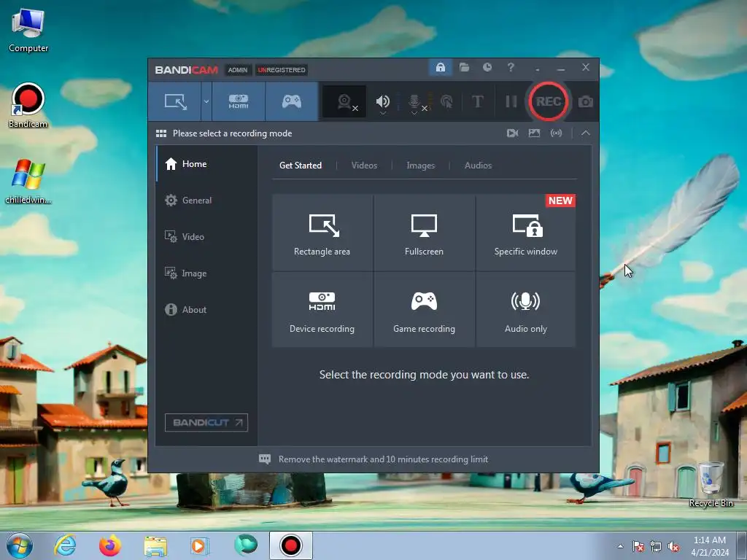Open the Bandicam desktop shortcut
Screen dimensions: 747x560
[x=28, y=105]
